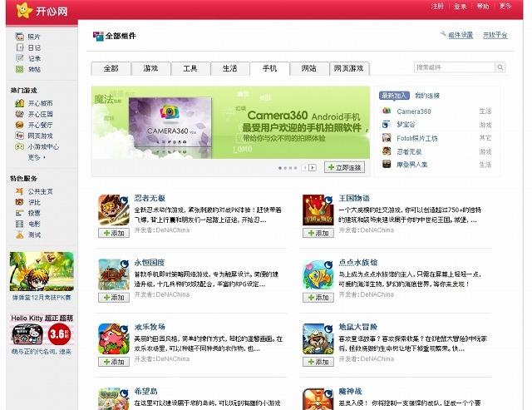Click the 搜索组件 search field

click(x=455, y=67)
